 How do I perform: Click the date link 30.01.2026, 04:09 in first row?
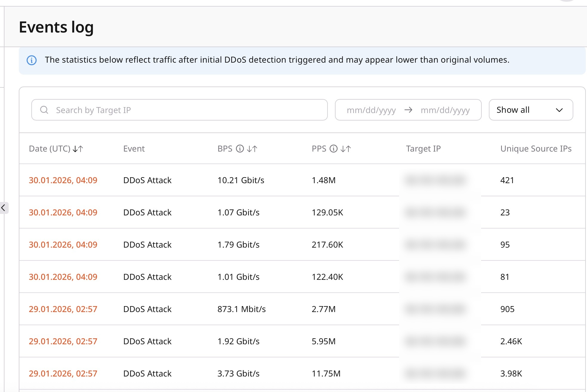click(x=63, y=180)
